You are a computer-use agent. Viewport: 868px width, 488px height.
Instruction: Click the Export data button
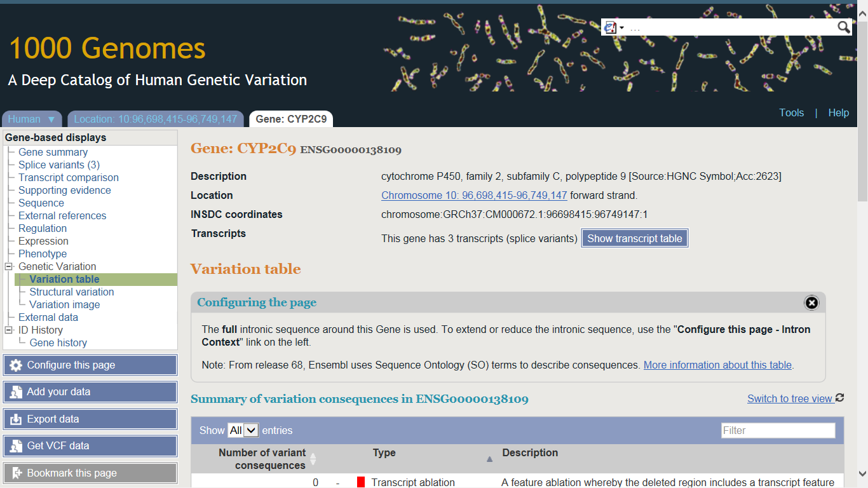pos(90,419)
